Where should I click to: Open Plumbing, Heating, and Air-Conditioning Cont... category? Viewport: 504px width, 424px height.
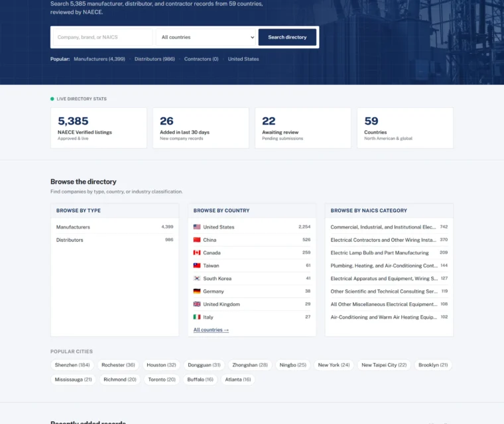[x=389, y=265]
